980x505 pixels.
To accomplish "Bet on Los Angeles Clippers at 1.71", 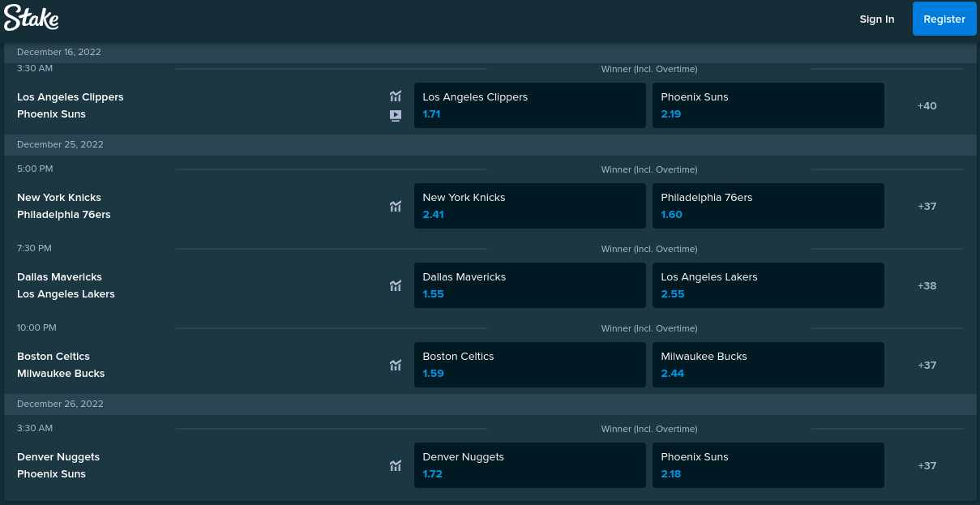I will tap(530, 105).
